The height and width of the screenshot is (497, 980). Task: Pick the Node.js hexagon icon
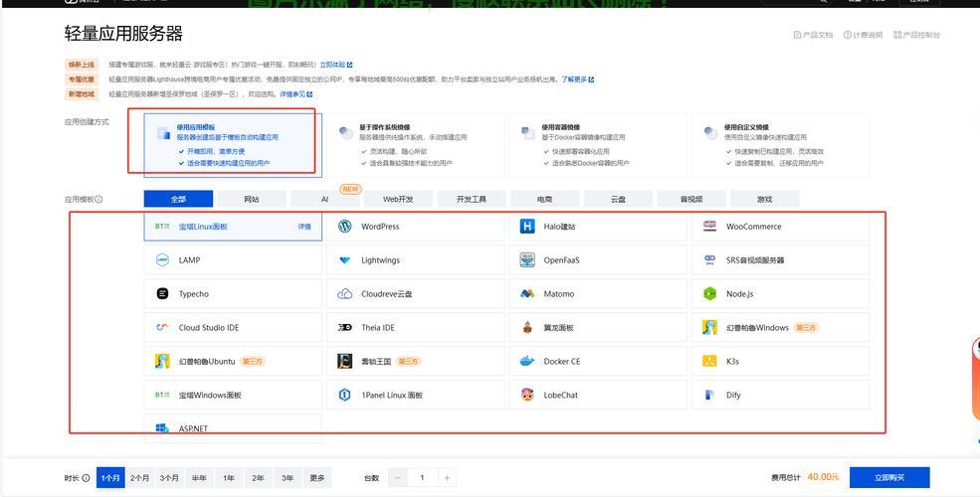pyautogui.click(x=710, y=294)
